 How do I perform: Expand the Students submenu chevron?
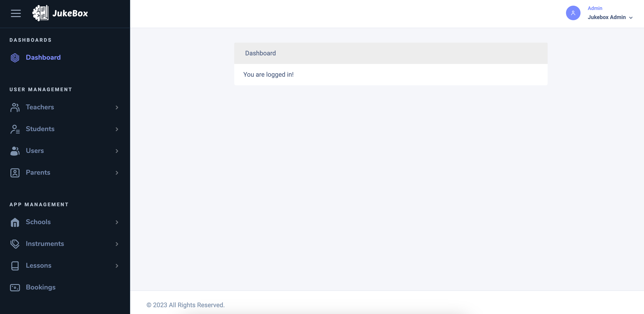pos(117,129)
